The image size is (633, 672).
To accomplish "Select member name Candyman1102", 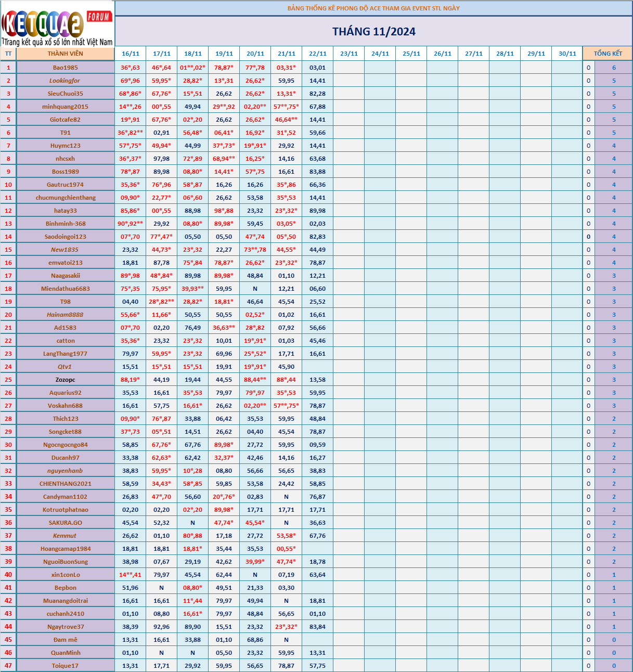I will point(66,497).
